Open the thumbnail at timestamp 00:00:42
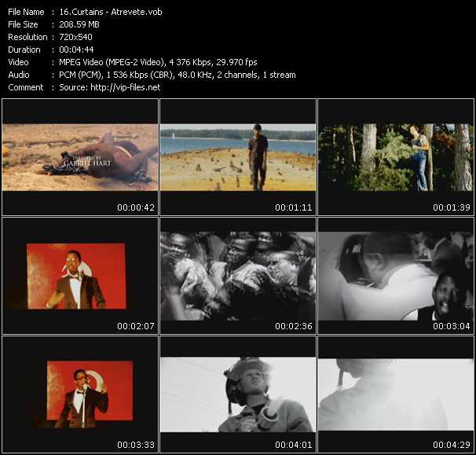Image resolution: width=476 pixels, height=455 pixels. point(80,157)
